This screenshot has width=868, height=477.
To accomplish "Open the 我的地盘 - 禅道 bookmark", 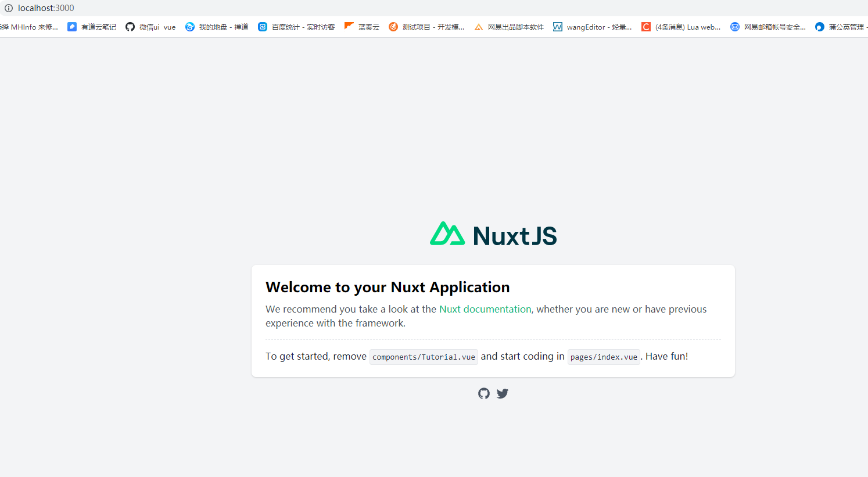I will coord(217,27).
